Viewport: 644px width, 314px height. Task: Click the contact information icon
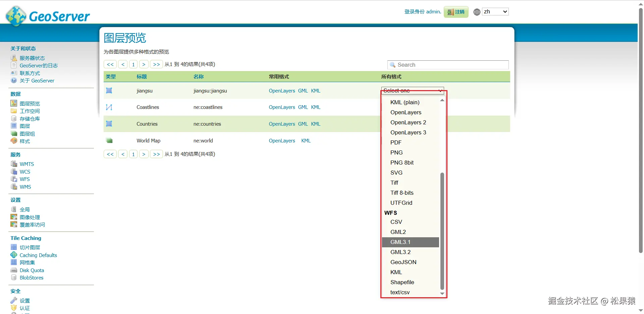click(x=14, y=73)
